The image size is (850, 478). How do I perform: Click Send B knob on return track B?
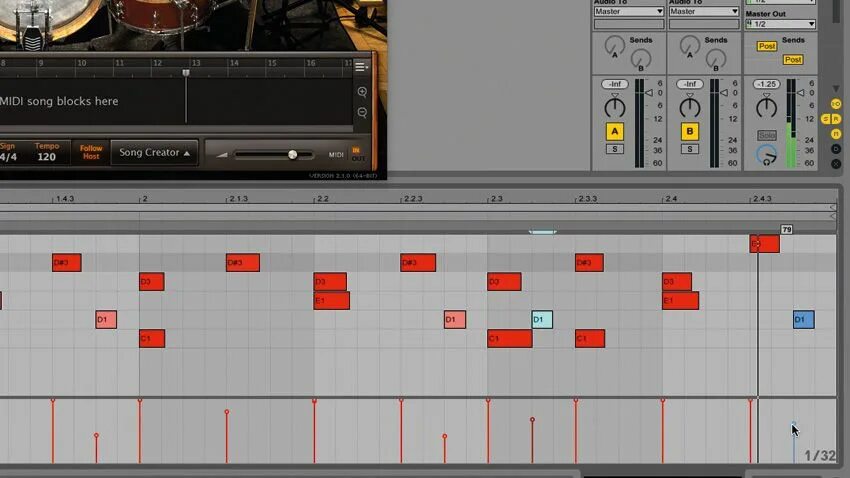[716, 59]
